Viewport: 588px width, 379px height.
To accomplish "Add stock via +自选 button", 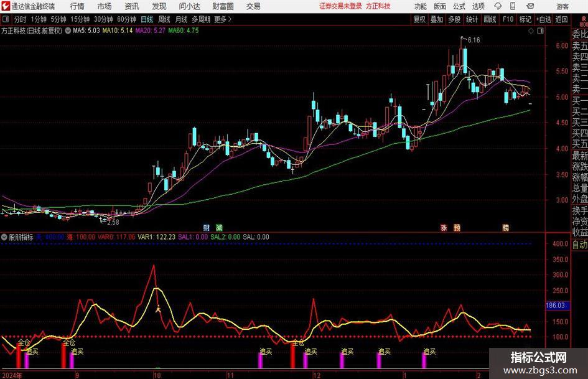I will click(544, 19).
